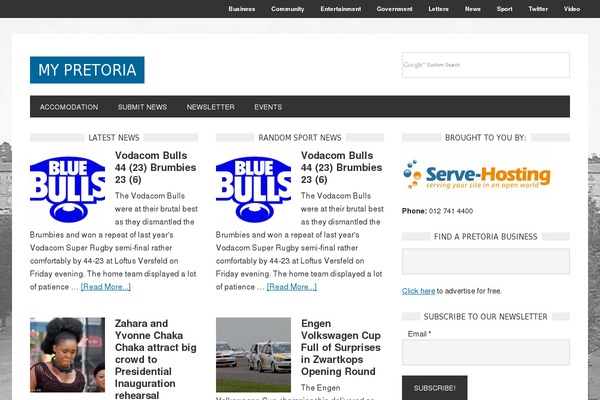
Task: Go to Submit News page
Action: tap(142, 107)
